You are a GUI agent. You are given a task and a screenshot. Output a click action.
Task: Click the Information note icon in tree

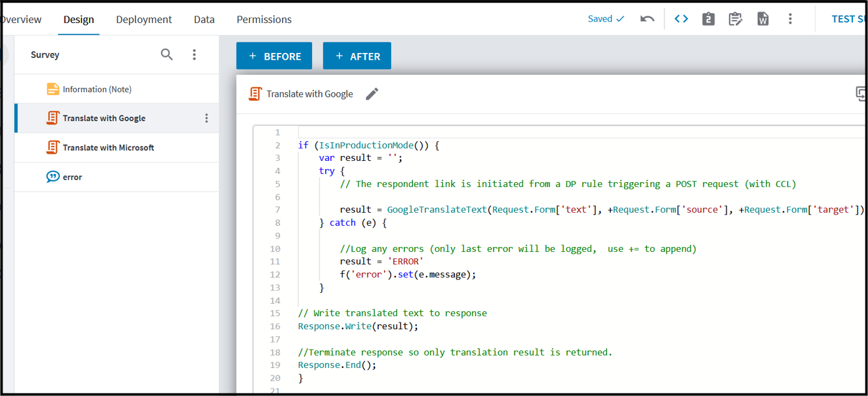(53, 89)
